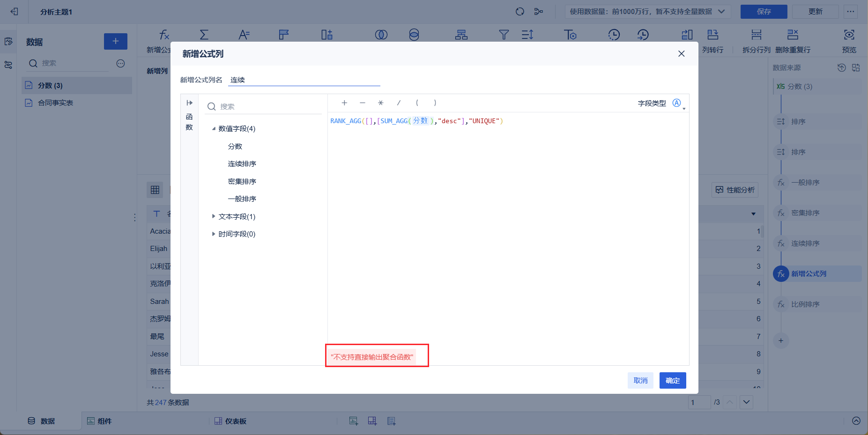The height and width of the screenshot is (435, 868).
Task: Collapse the 数值字段(4) group
Action: [214, 129]
